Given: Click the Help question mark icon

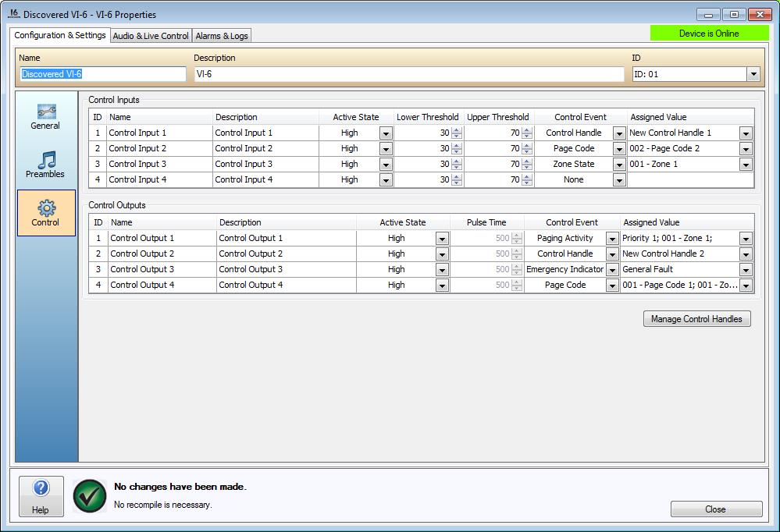Looking at the screenshot, I should 41,488.
